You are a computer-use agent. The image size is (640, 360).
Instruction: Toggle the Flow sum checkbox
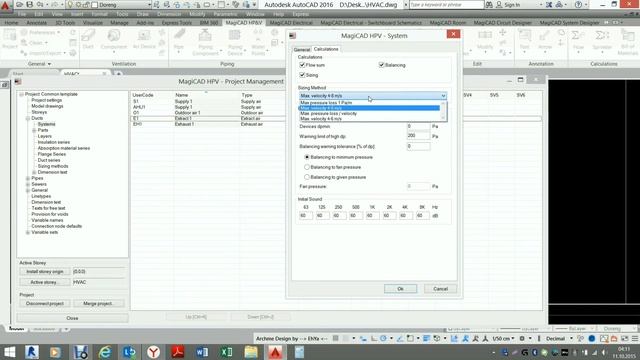302,65
